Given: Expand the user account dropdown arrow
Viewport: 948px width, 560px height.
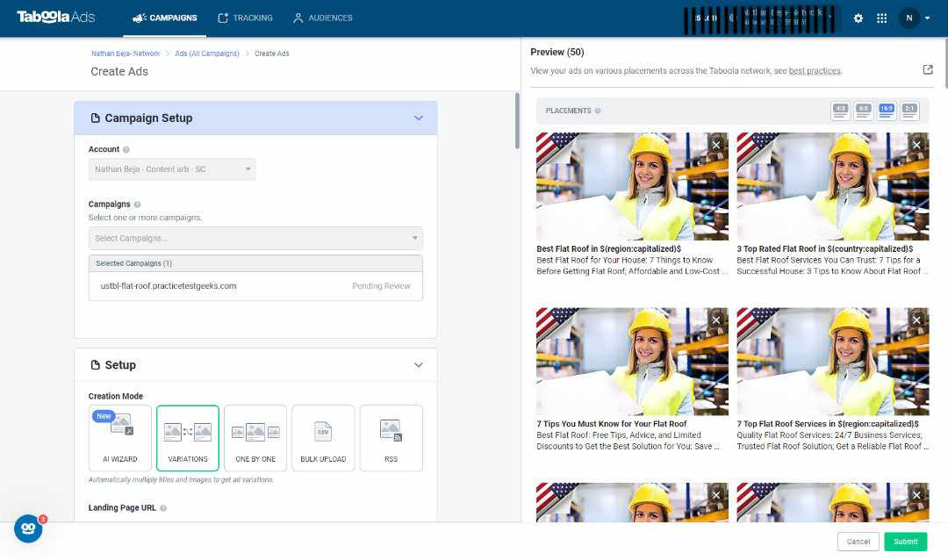Looking at the screenshot, I should tap(928, 18).
